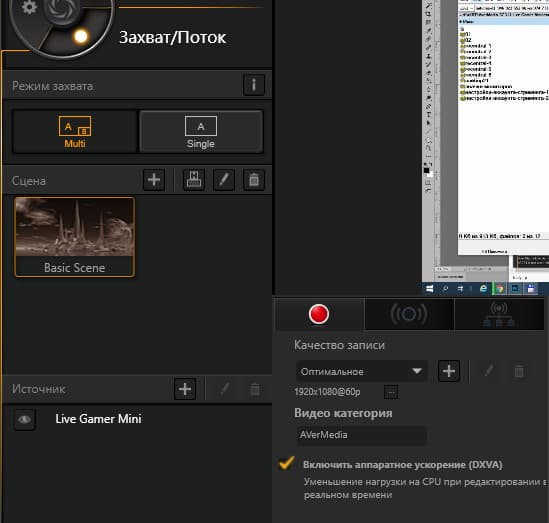
Task: Add a new source with plus icon
Action: coord(185,389)
